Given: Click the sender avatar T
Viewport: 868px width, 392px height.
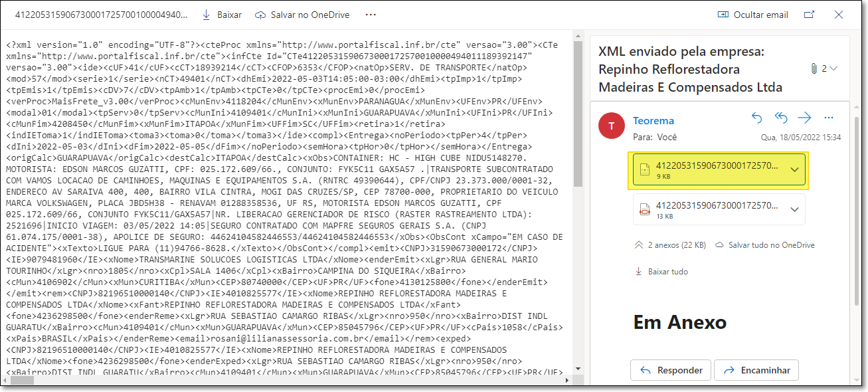Looking at the screenshot, I should pyautogui.click(x=610, y=126).
